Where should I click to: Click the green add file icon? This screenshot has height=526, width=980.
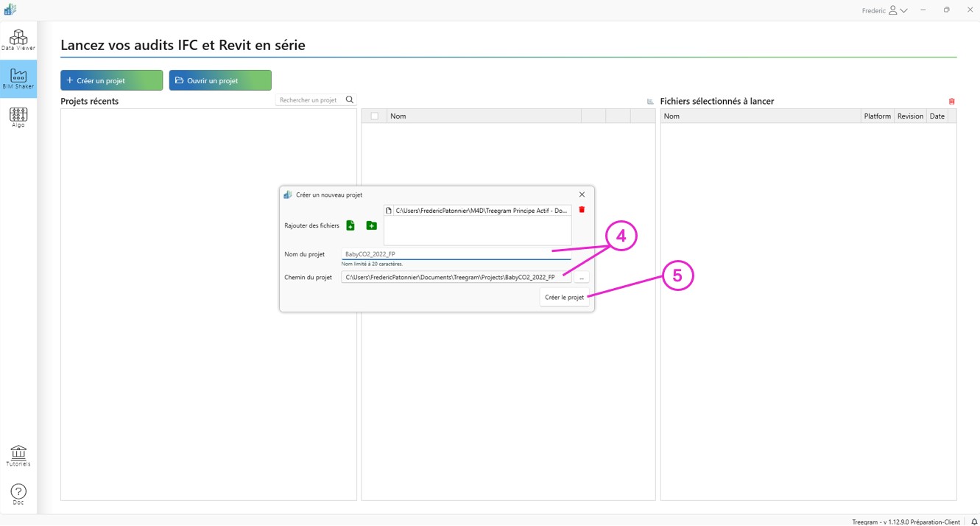[x=350, y=225]
